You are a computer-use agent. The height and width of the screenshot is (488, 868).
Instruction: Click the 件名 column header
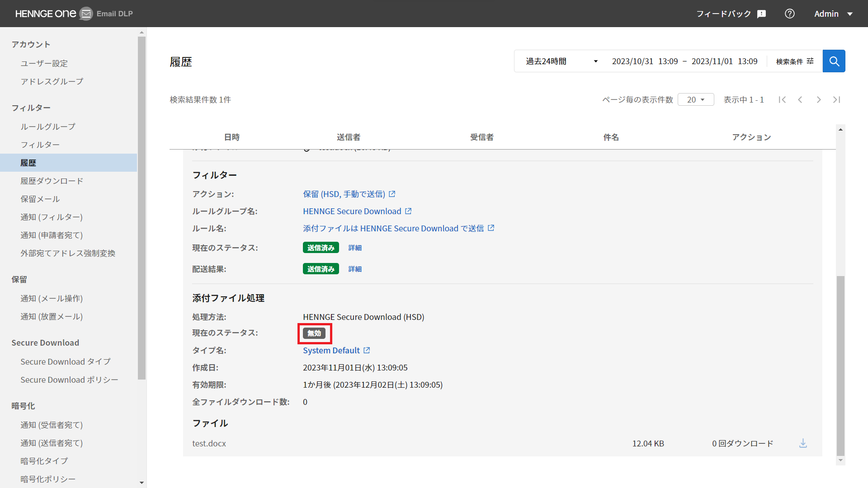[x=611, y=137]
